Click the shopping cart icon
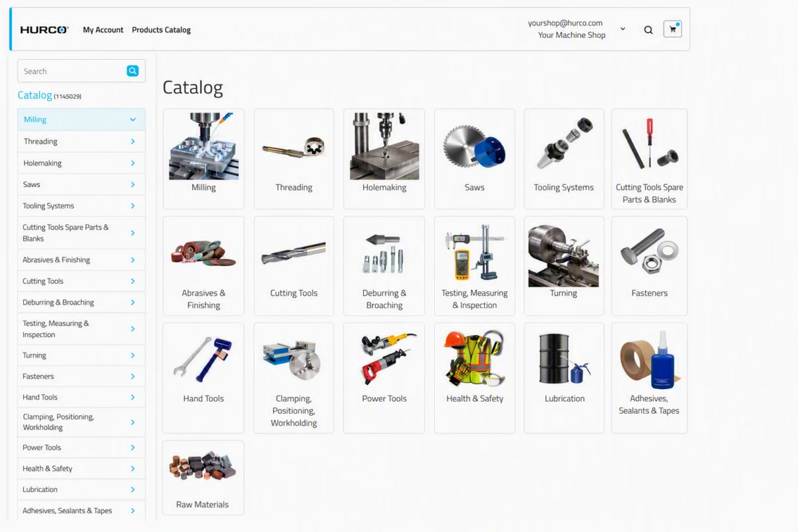The height and width of the screenshot is (532, 798). [x=672, y=29]
